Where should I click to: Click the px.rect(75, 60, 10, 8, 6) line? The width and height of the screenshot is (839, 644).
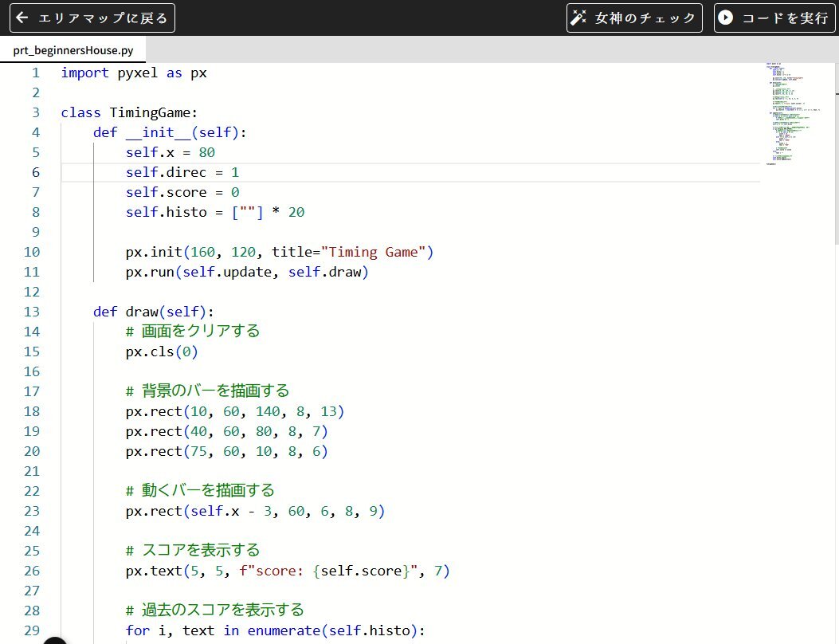[226, 451]
